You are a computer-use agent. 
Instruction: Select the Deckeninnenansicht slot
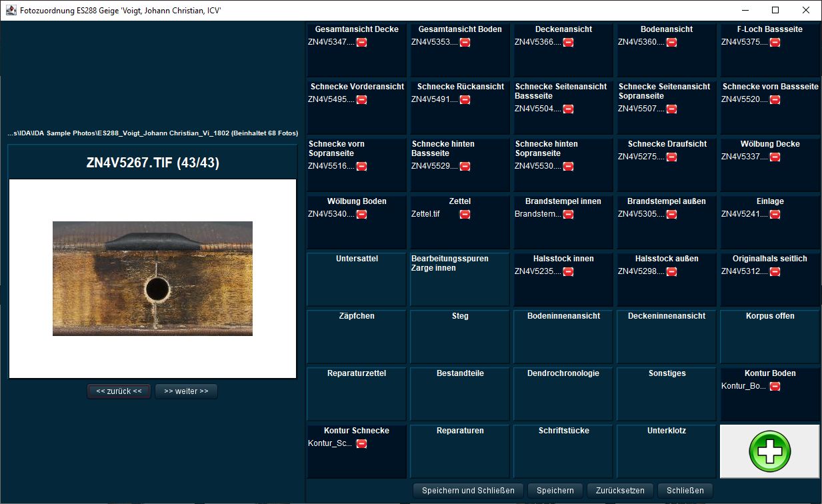pos(667,336)
